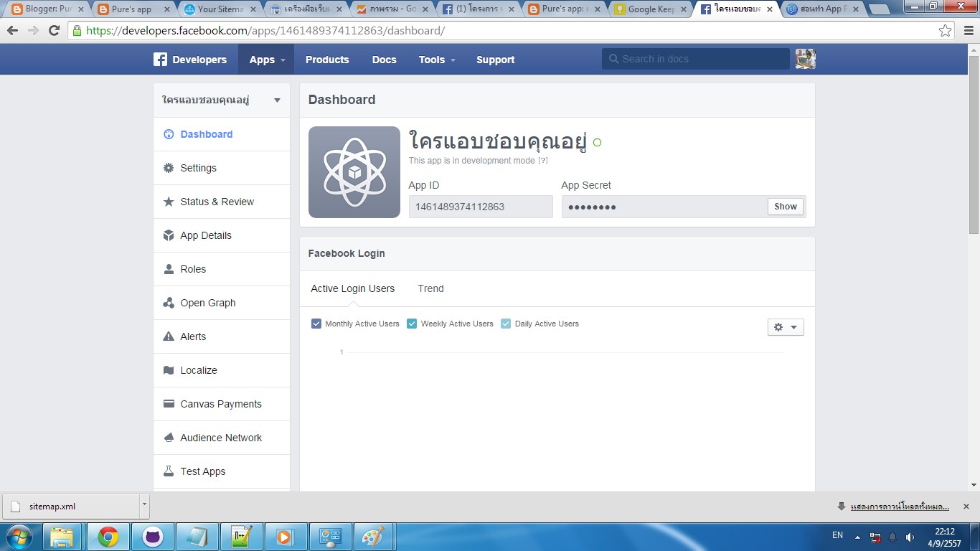
Task: Close the downloads bar
Action: (966, 506)
